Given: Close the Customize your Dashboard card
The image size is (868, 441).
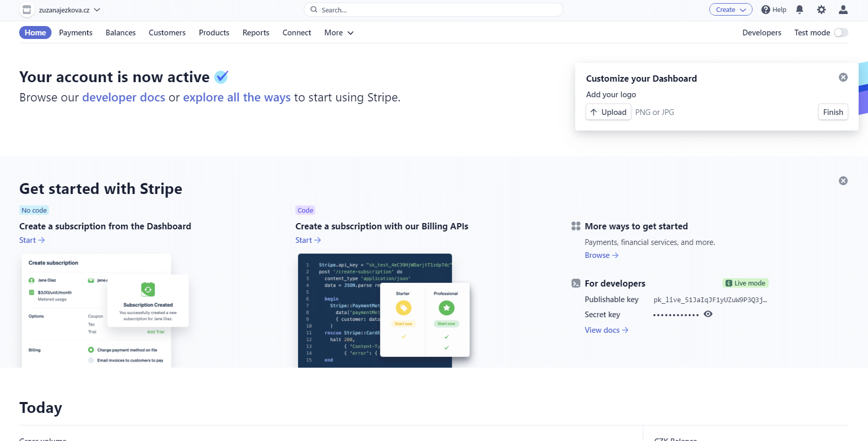Looking at the screenshot, I should pos(843,77).
